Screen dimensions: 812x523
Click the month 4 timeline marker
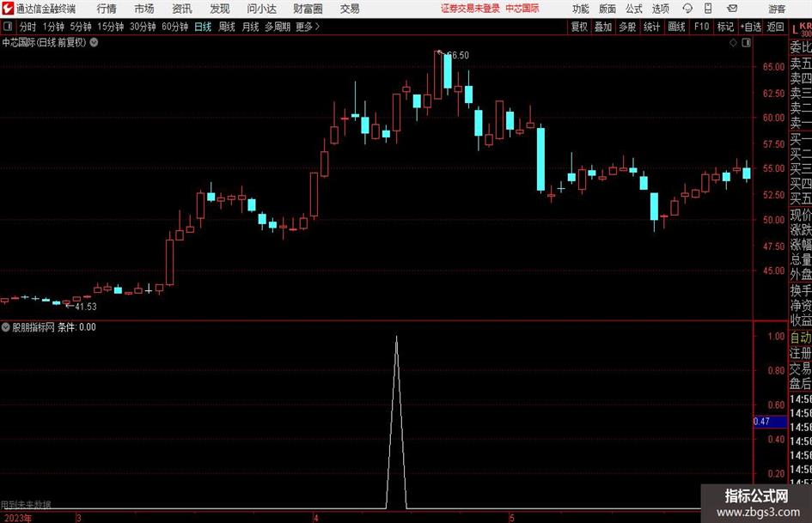316,518
